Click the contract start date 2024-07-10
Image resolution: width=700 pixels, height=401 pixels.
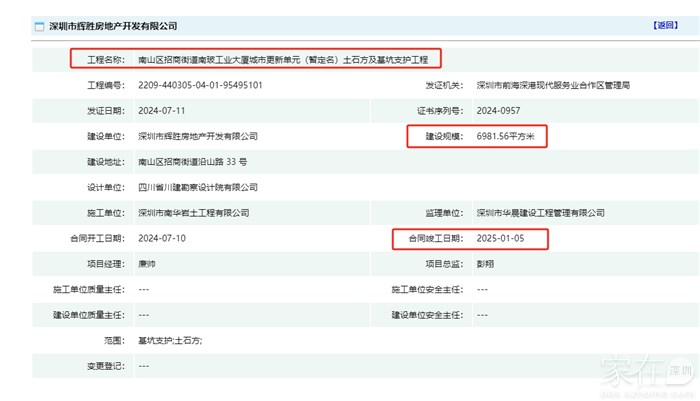coord(160,238)
